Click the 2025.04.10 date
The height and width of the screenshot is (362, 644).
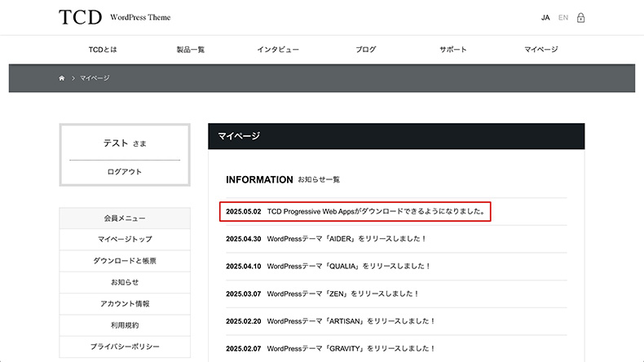(244, 267)
